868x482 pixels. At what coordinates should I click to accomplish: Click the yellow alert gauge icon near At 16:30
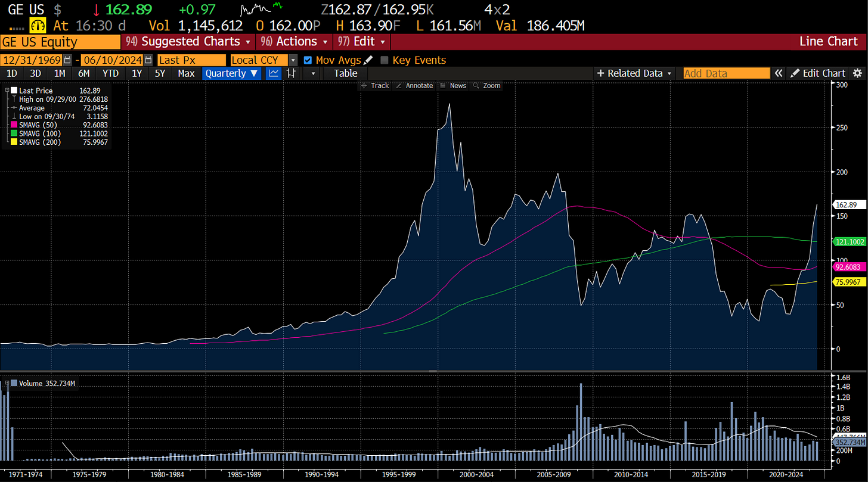point(38,26)
